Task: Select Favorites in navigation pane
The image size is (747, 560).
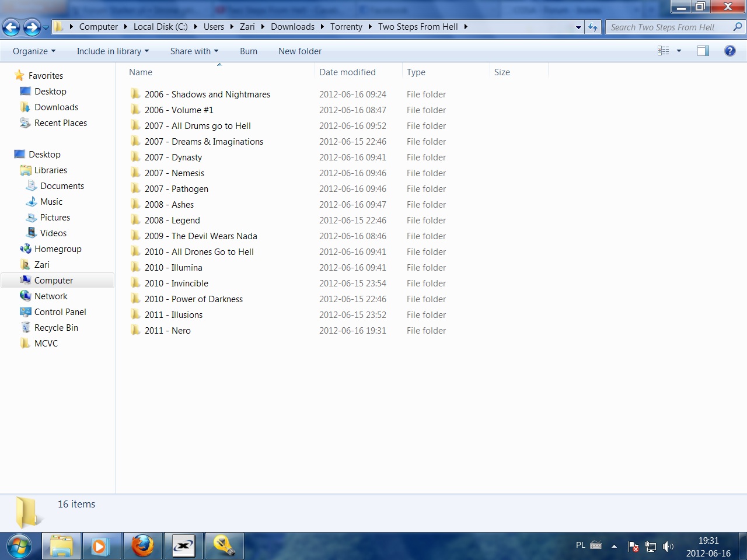Action: (46, 76)
